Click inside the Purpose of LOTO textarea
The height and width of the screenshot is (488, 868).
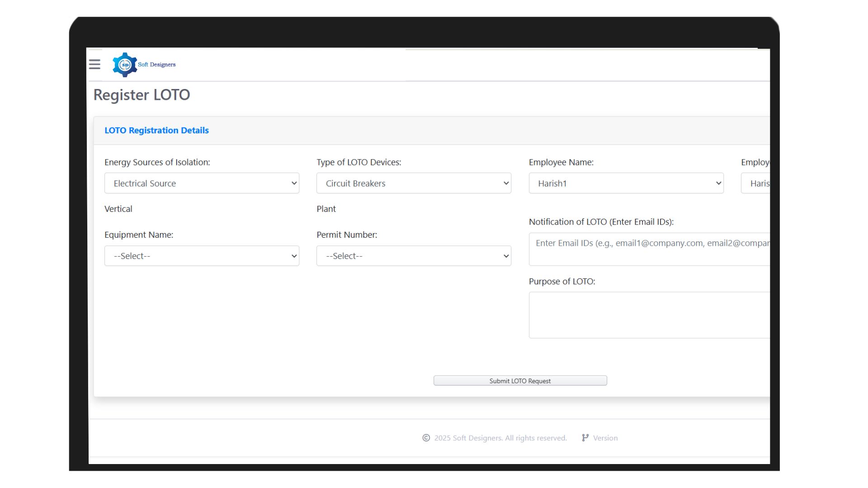649,315
